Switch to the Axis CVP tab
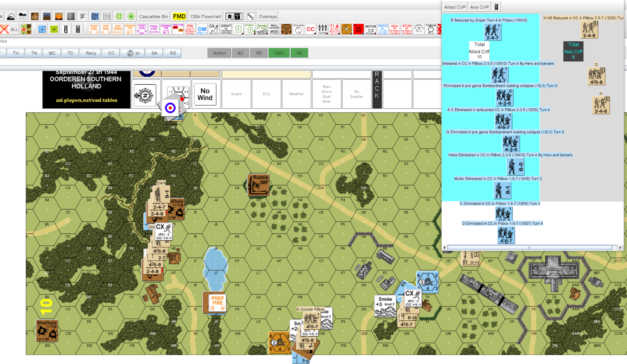627x364 pixels. (479, 7)
